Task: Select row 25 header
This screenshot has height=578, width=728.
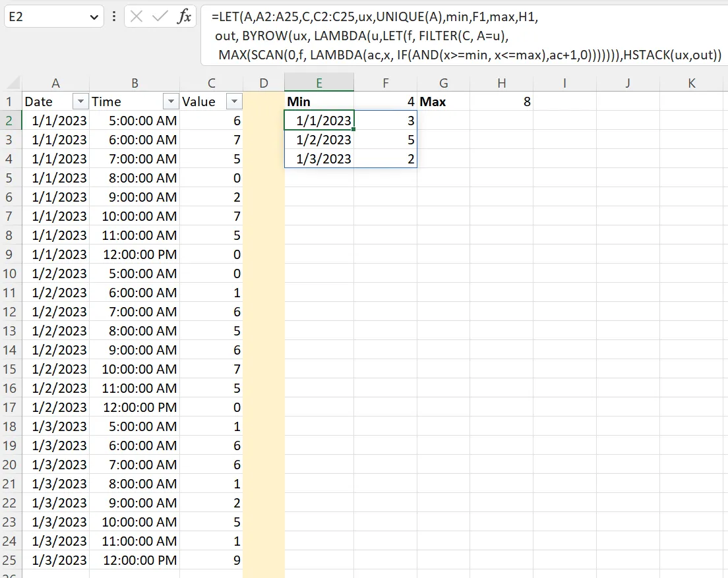Action: (x=9, y=560)
